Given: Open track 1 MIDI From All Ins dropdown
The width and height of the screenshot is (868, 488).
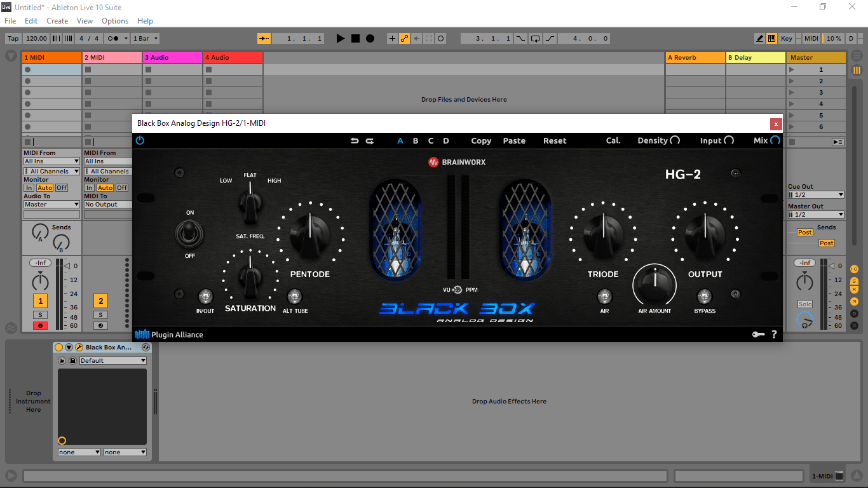Looking at the screenshot, I should point(51,161).
